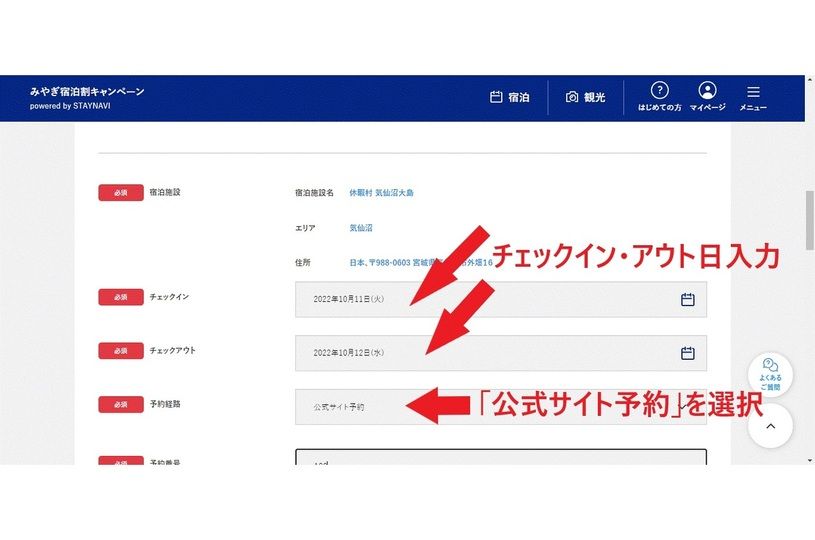Screen dimensions: 815x540
Task: Click the 住所 sub-label
Action: 303,262
